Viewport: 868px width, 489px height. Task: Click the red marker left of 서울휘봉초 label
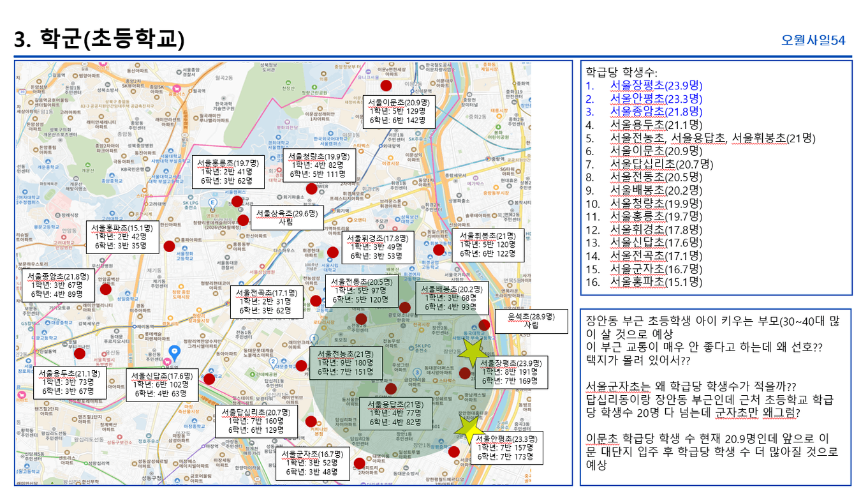click(438, 250)
